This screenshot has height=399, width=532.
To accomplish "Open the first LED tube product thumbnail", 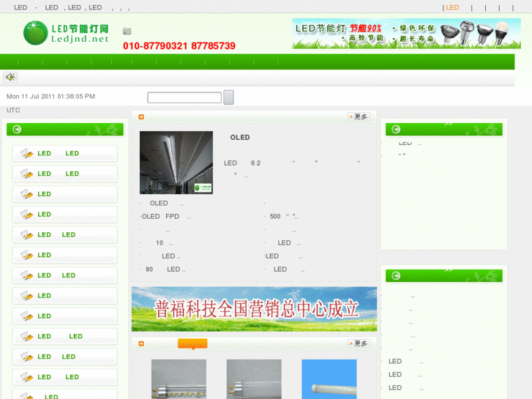I will coord(179,379).
